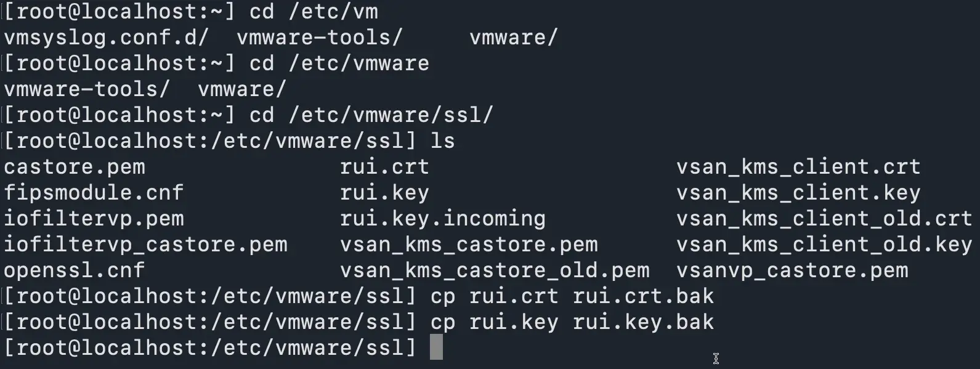Select the iofiltervp_castore.pem file name
This screenshot has height=369, width=980.
[145, 245]
